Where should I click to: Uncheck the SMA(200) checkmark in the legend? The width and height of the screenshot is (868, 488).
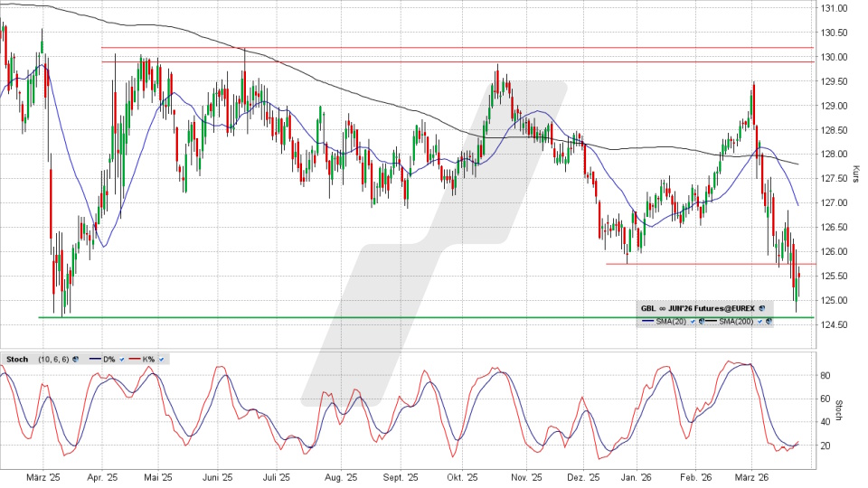tap(759, 321)
